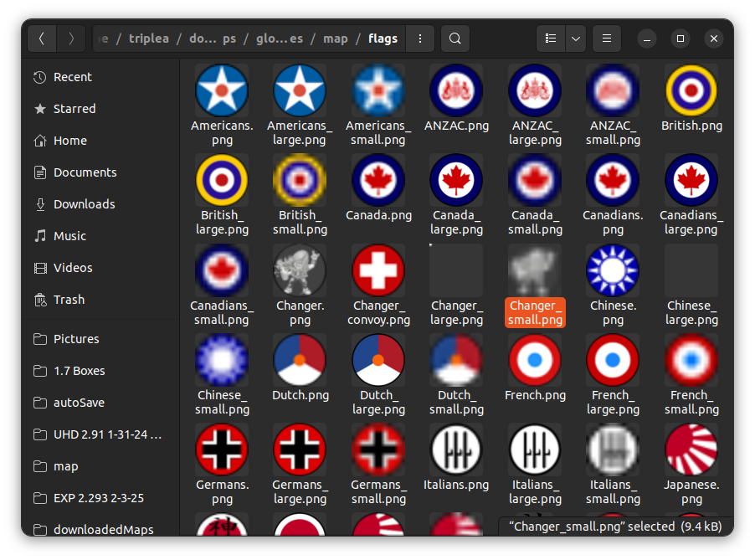Open Music in the sidebar
The image size is (755, 560).
(x=100, y=236)
